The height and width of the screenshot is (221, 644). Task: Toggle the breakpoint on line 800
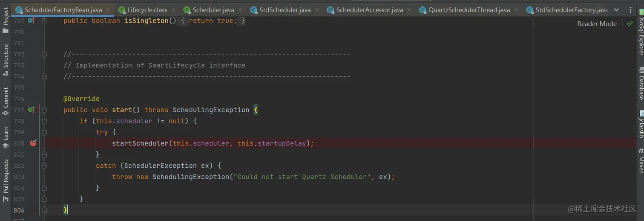(33, 143)
